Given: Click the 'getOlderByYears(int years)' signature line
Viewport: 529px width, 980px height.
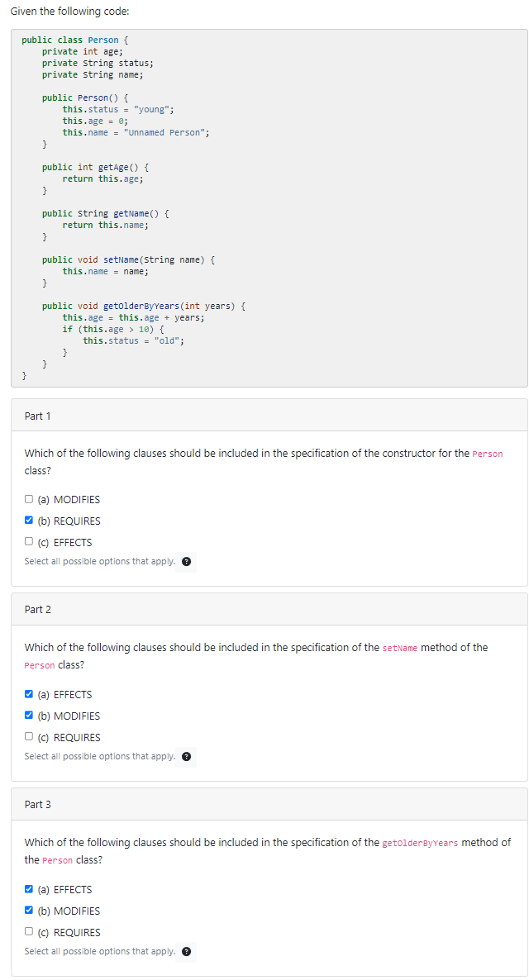Looking at the screenshot, I should pos(144,306).
